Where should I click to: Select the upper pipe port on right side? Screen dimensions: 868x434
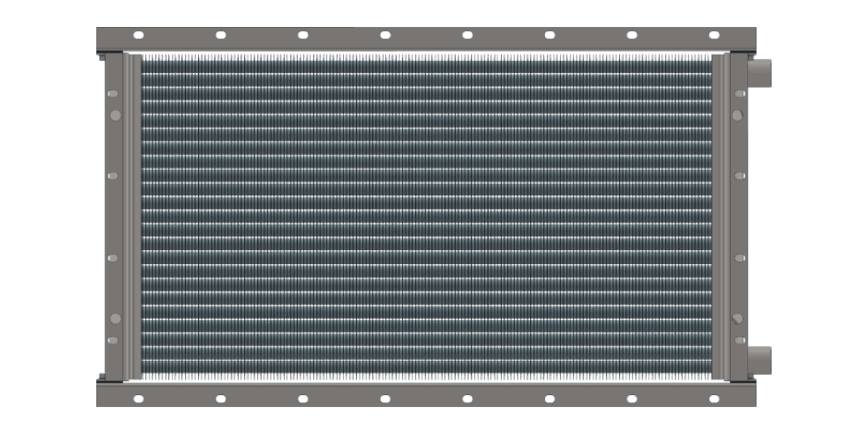pos(759,73)
